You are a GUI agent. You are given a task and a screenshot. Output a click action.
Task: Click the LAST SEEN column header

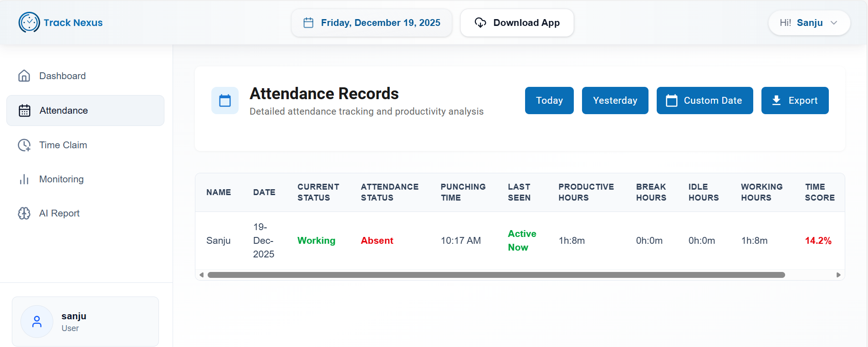click(519, 192)
